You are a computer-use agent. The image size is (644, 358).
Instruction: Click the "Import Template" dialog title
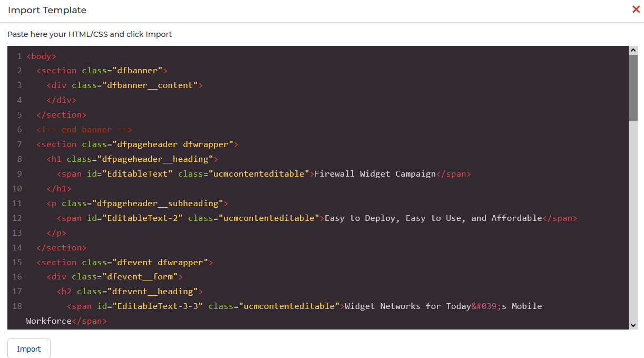(47, 10)
